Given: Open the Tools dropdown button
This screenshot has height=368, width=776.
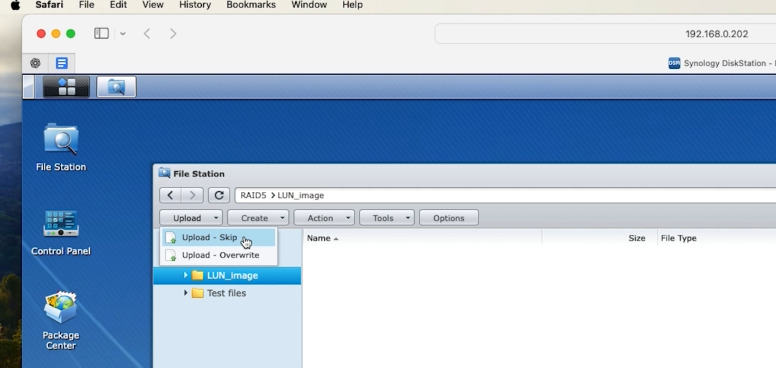Looking at the screenshot, I should coord(387,218).
